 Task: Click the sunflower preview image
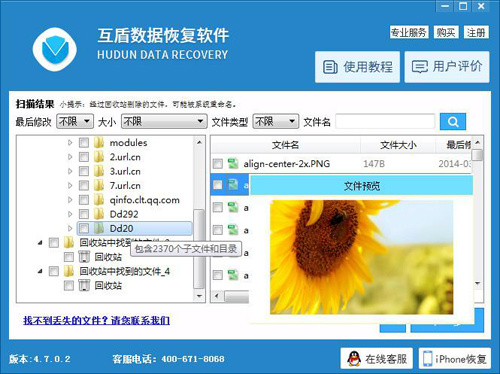(x=361, y=257)
